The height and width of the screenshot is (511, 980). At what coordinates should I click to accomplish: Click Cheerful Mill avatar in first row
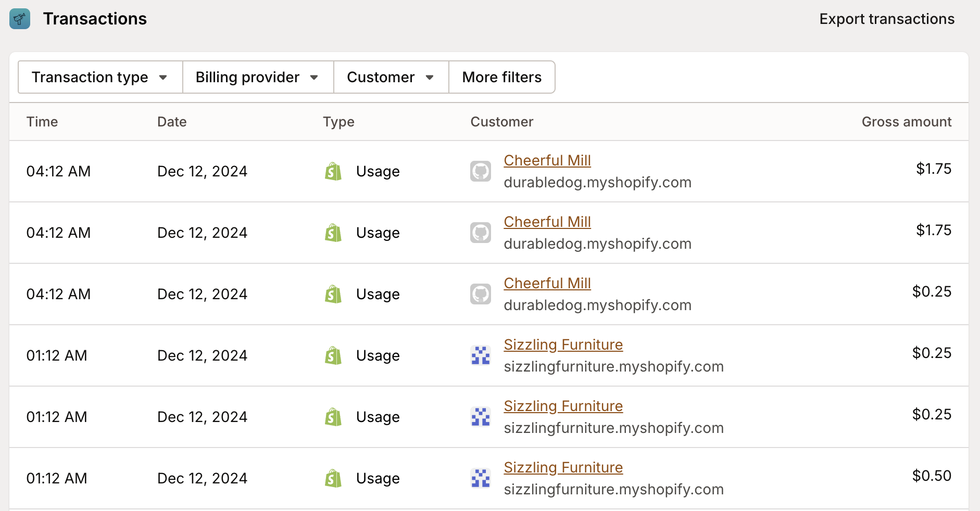click(480, 171)
